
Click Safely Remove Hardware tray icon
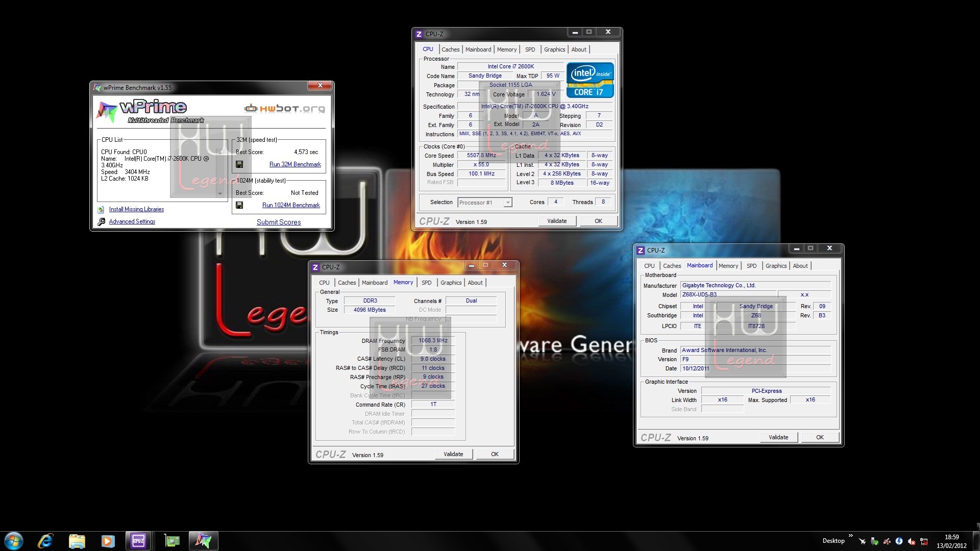pyautogui.click(x=874, y=541)
